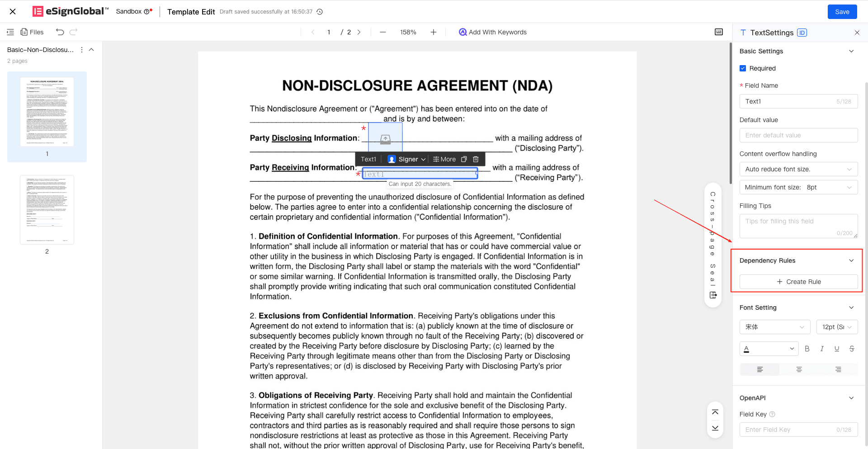
Task: Open document options three-dot menu
Action: point(82,50)
